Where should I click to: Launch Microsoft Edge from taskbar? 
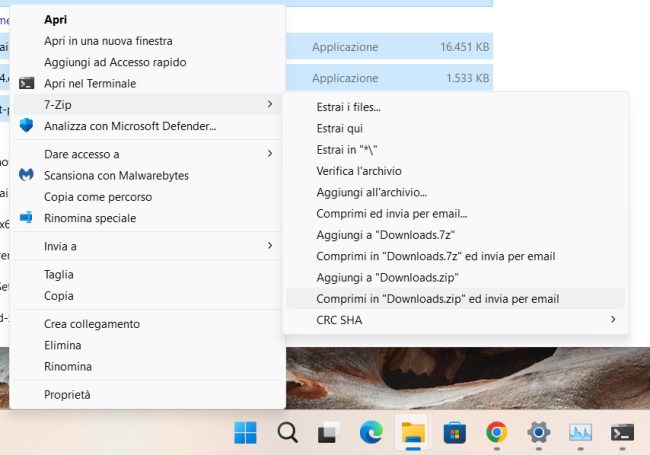tap(371, 433)
